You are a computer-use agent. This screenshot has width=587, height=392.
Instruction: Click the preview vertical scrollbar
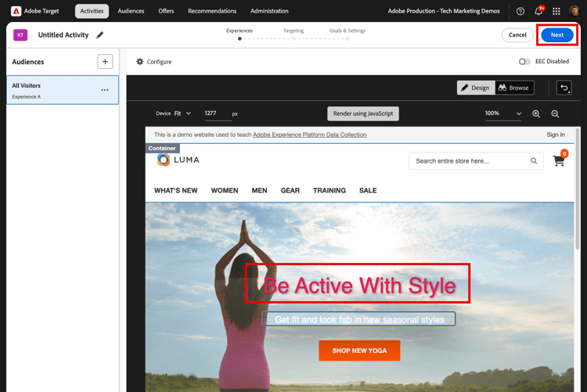[578, 189]
